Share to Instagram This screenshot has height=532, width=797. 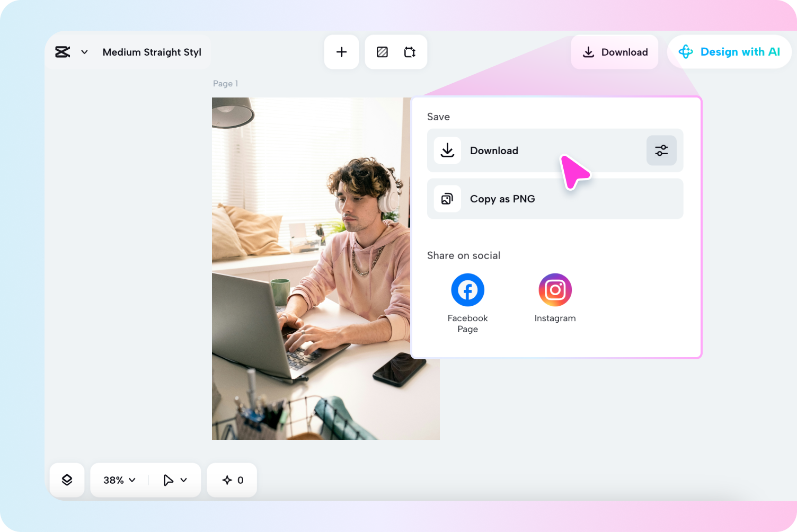pyautogui.click(x=555, y=290)
